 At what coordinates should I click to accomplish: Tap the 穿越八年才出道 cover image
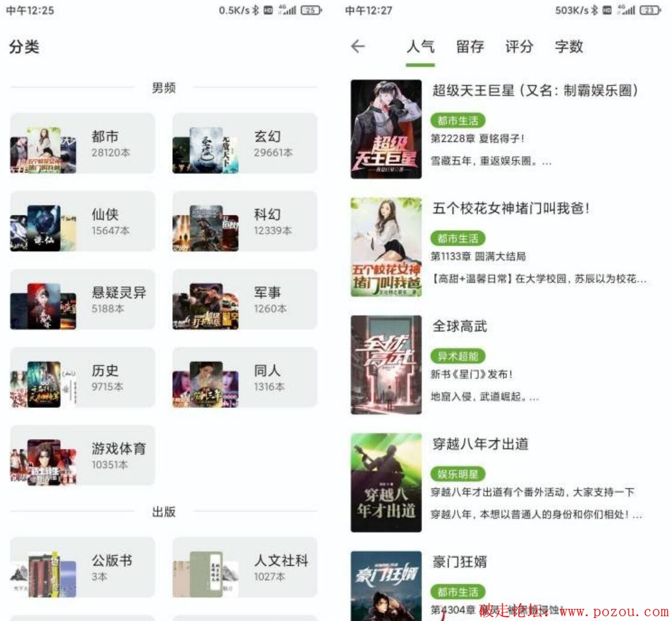tap(386, 482)
